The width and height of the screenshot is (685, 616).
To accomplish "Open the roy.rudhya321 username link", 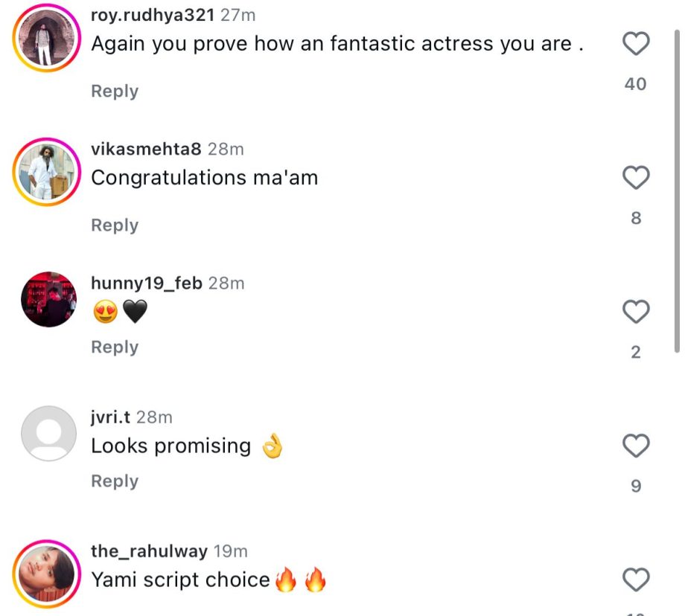I will point(153,16).
